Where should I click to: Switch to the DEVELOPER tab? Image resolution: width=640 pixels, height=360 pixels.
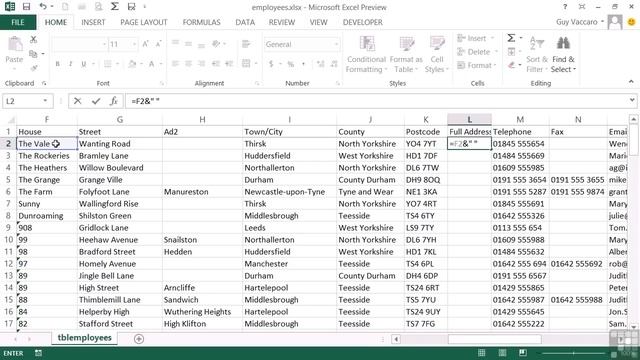[362, 22]
